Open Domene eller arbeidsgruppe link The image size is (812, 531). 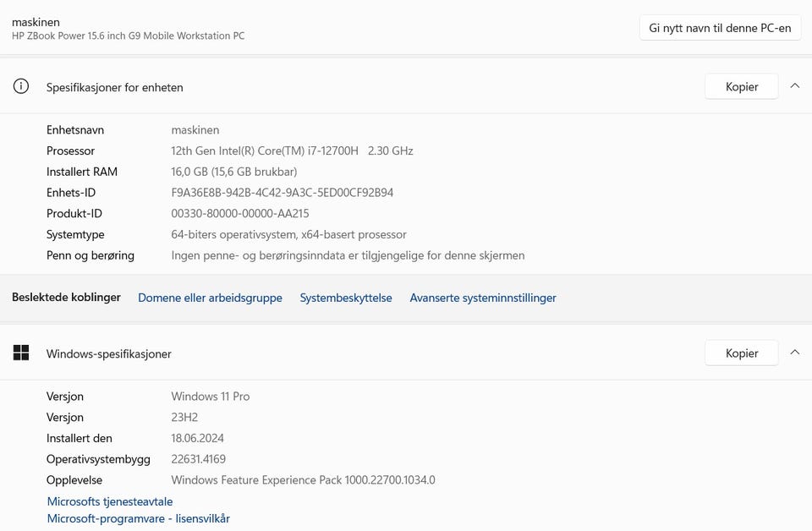click(x=210, y=298)
